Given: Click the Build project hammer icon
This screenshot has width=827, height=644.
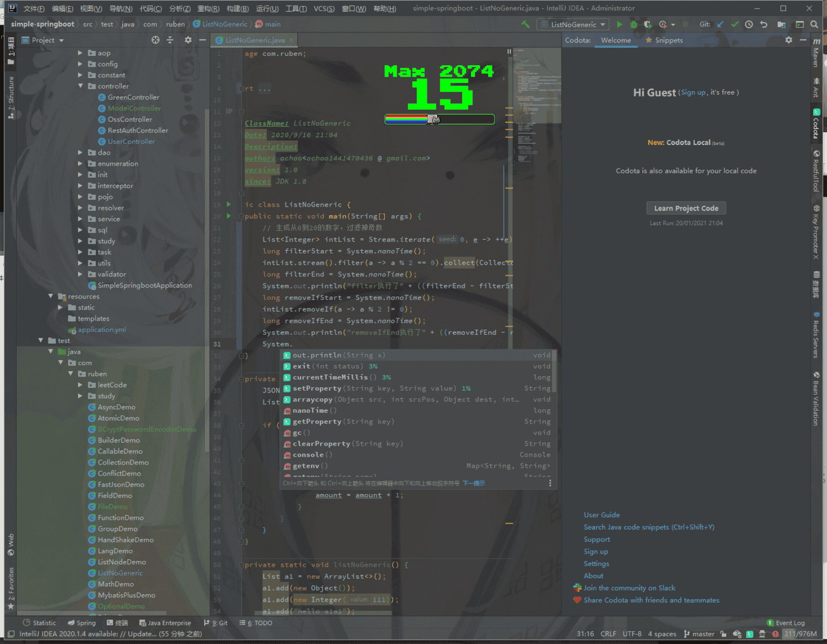Looking at the screenshot, I should (525, 25).
